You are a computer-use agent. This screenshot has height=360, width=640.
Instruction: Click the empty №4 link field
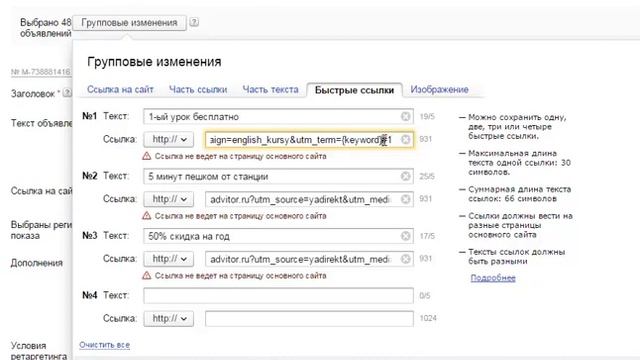pos(309,318)
